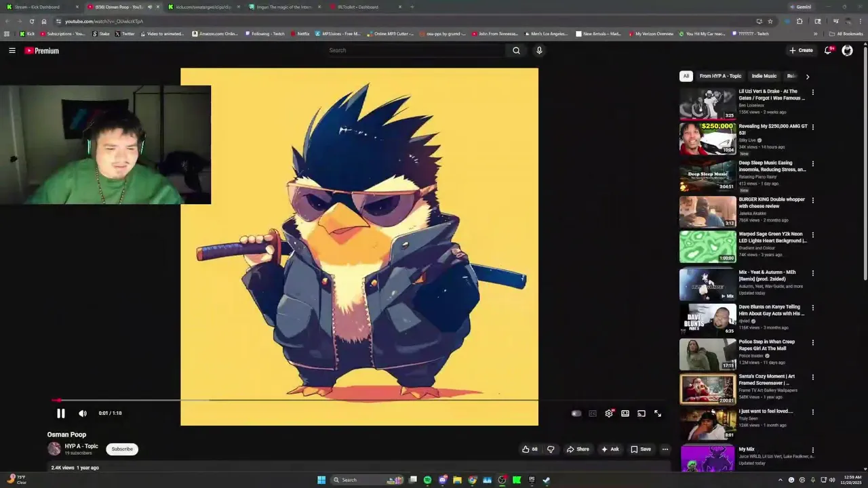Open the BURGER KING Double whopper video title

click(x=772, y=203)
